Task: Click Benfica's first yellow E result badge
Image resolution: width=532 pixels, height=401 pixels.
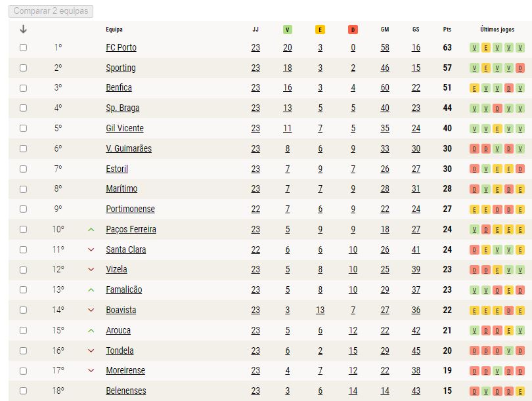Action: [x=474, y=89]
